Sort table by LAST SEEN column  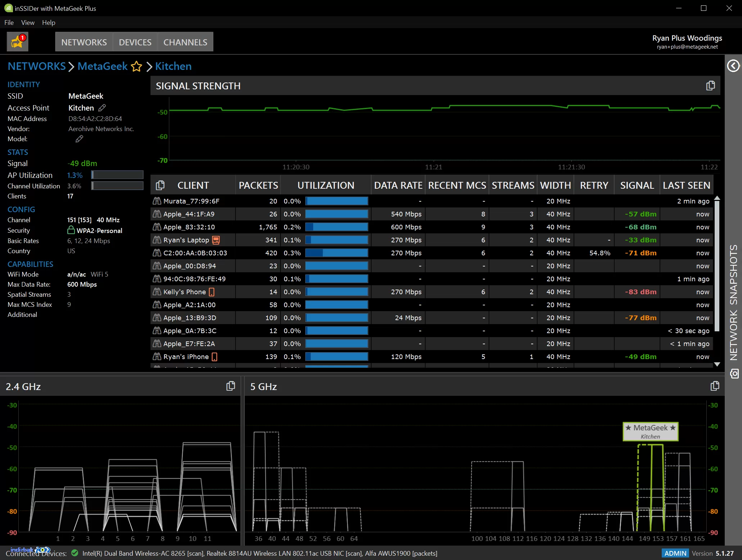687,185
